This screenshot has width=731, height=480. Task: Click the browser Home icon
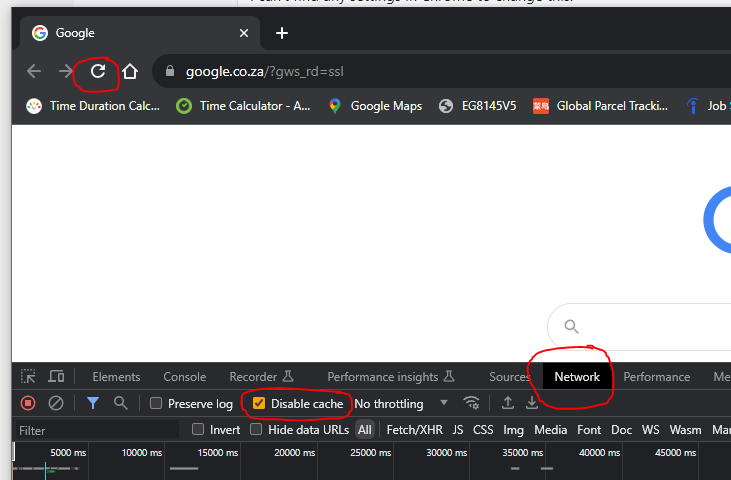point(130,71)
